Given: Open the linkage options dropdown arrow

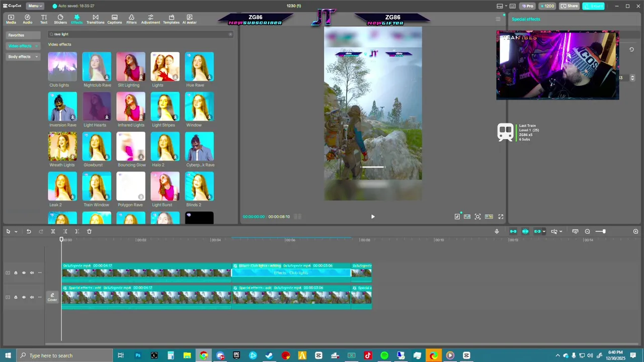Looking at the screenshot, I should [544, 231].
